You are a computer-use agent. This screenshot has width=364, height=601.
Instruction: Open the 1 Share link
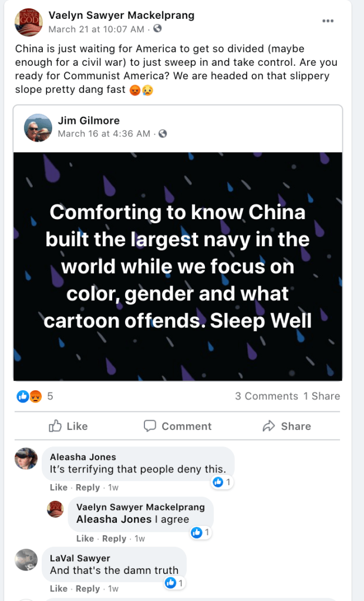click(x=322, y=396)
